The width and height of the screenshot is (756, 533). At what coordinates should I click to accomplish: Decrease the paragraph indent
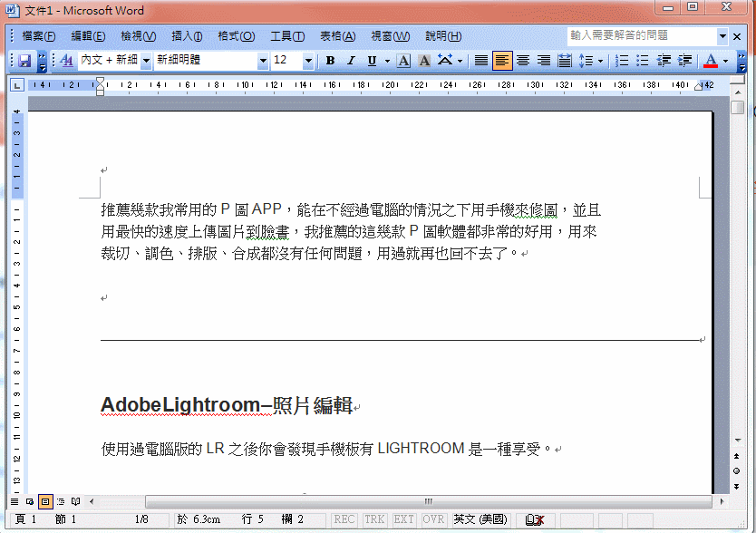coord(664,61)
